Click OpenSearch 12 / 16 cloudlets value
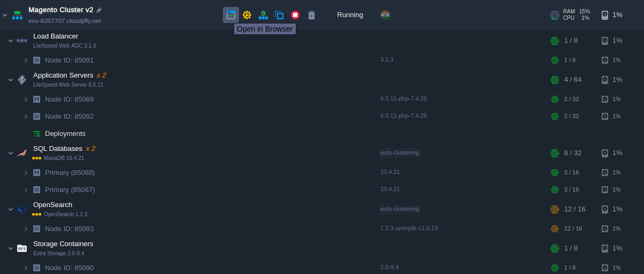The height and width of the screenshot is (274, 644). click(575, 209)
